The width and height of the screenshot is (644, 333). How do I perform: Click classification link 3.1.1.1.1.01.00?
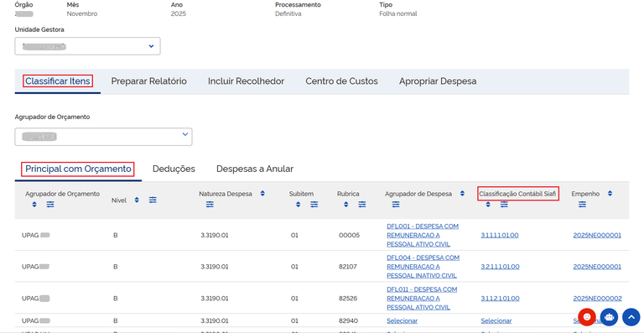pos(500,235)
